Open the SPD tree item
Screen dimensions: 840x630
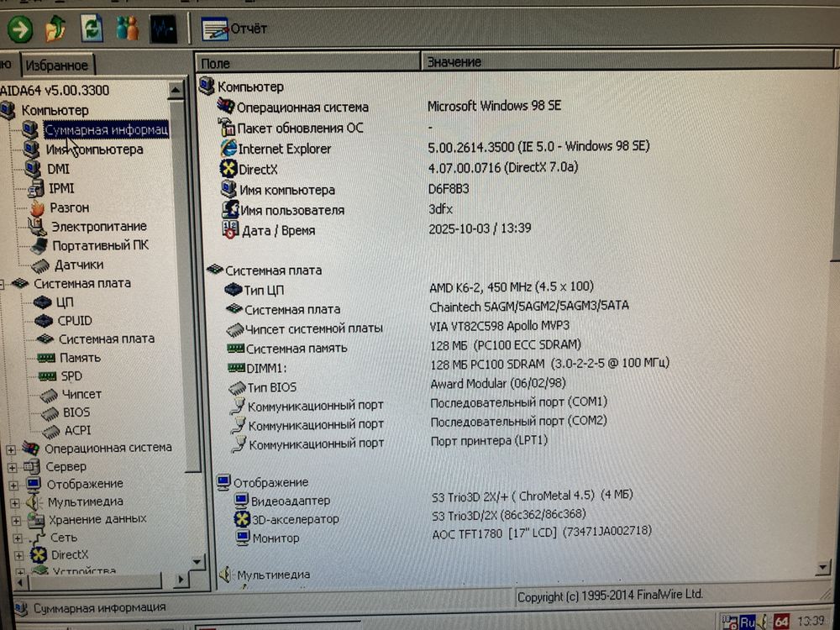[x=71, y=375]
